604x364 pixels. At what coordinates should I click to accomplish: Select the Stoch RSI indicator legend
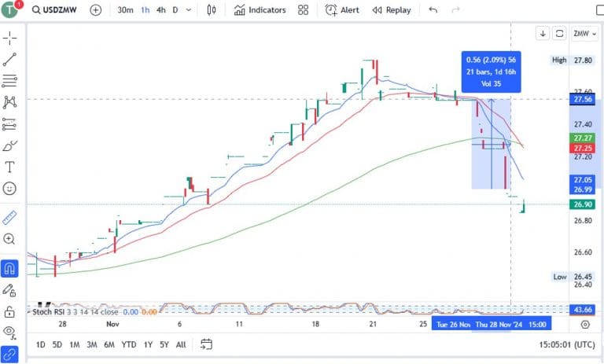[x=75, y=311]
